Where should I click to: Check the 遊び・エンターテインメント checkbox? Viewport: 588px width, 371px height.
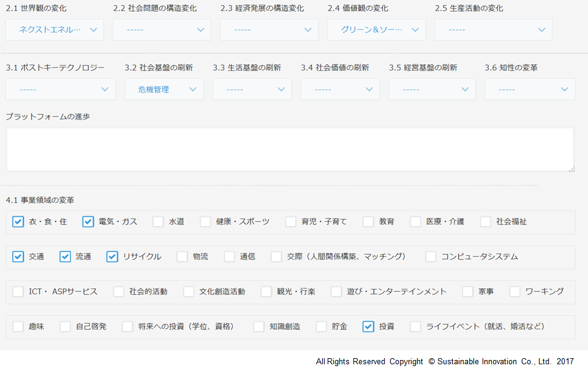click(x=336, y=291)
